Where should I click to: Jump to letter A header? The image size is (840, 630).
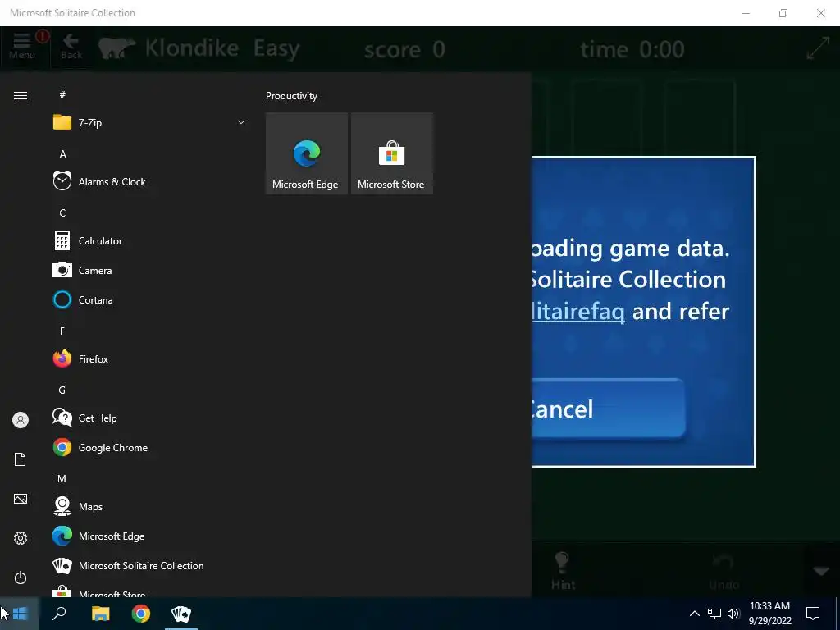click(x=62, y=154)
